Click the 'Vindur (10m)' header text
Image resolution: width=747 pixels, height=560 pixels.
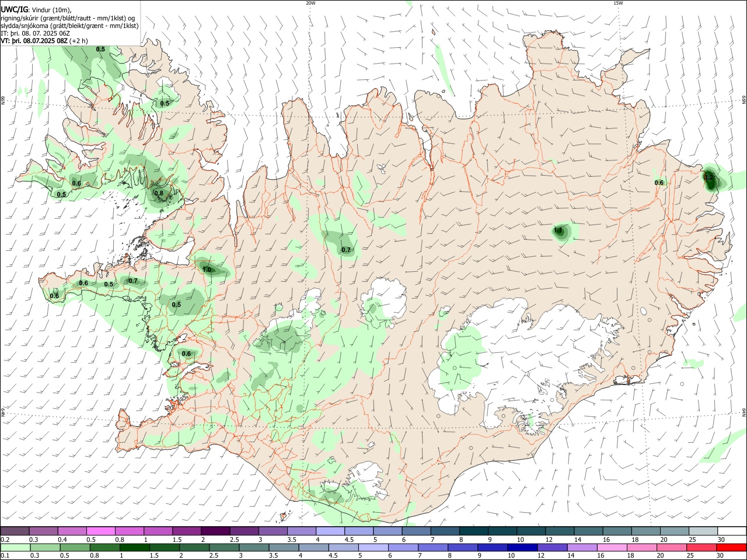(x=51, y=9)
